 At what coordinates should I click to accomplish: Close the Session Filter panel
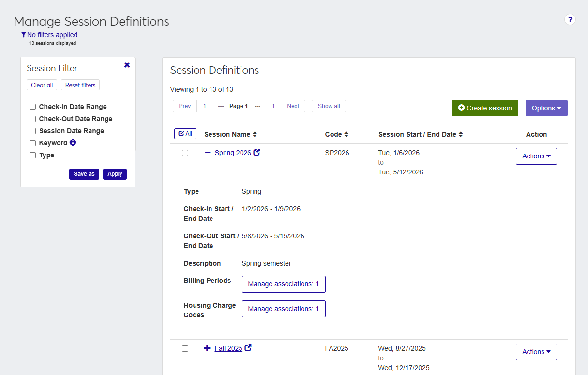pyautogui.click(x=127, y=64)
